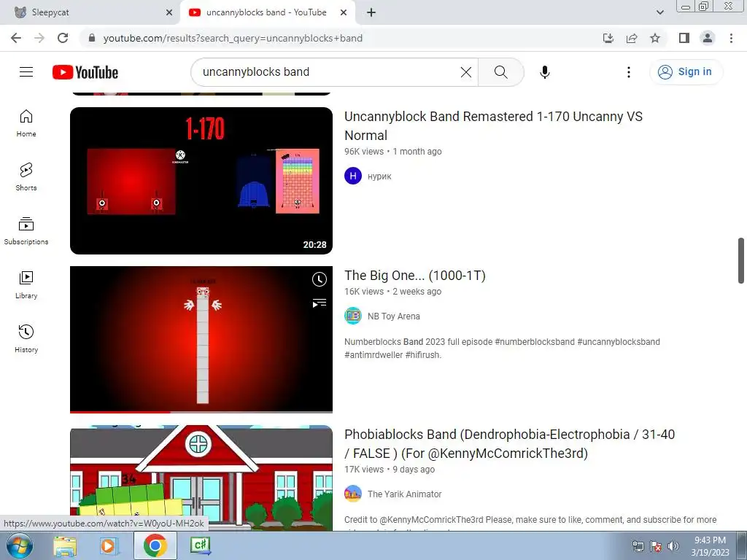Select the uncannyblocks band - YouTube tab

[267, 12]
